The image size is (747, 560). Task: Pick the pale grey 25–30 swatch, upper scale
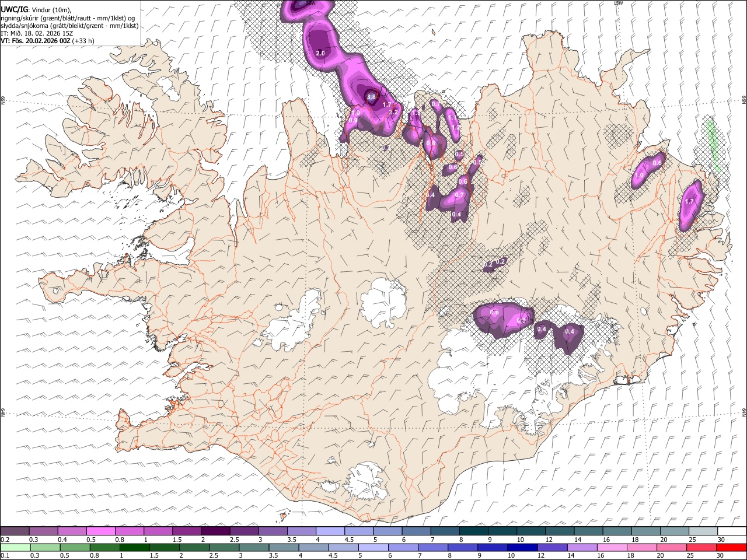click(703, 531)
